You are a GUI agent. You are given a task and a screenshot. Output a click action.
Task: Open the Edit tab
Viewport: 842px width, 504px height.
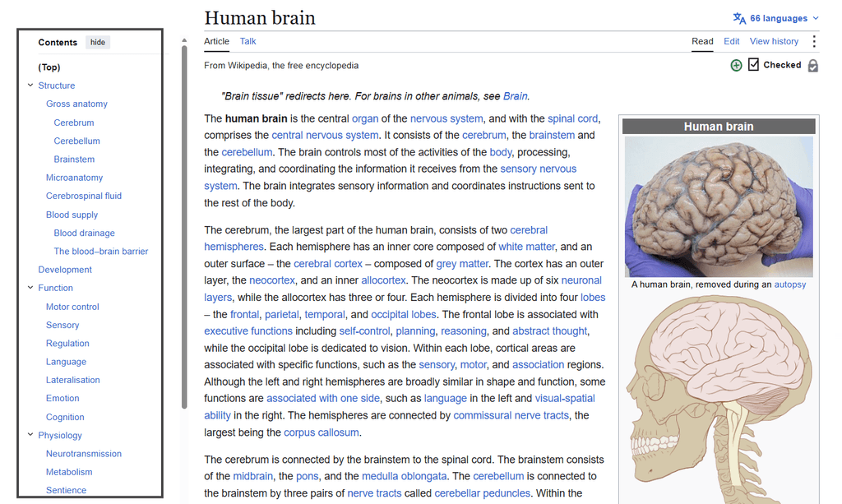(x=731, y=41)
